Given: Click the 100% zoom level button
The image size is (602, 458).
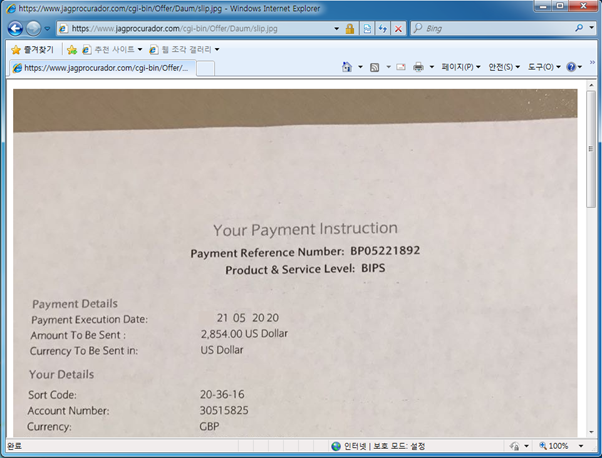Looking at the screenshot, I should 554,446.
